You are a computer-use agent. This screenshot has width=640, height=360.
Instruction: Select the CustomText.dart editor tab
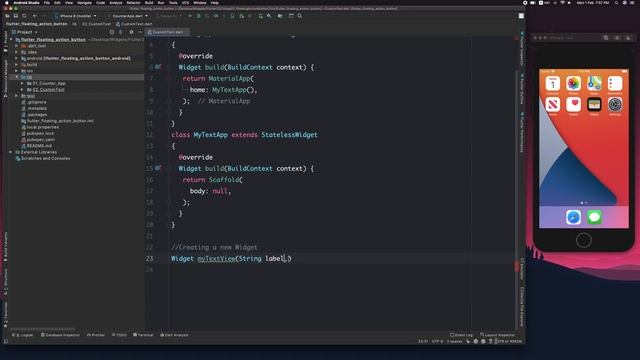[168, 32]
